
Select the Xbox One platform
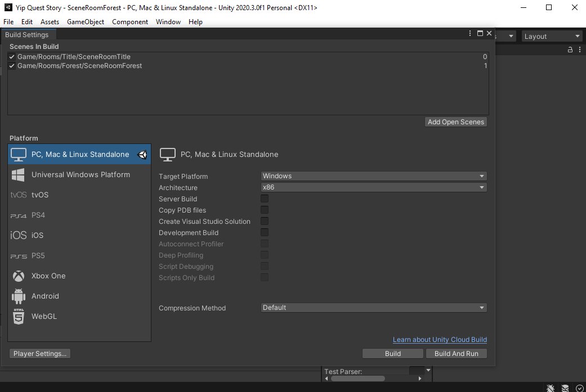click(x=79, y=276)
